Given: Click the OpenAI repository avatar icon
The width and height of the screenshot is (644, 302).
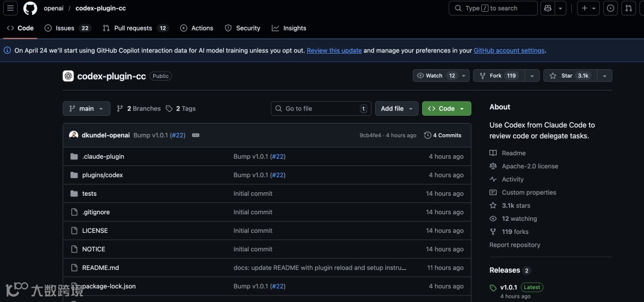Looking at the screenshot, I should click(x=68, y=76).
